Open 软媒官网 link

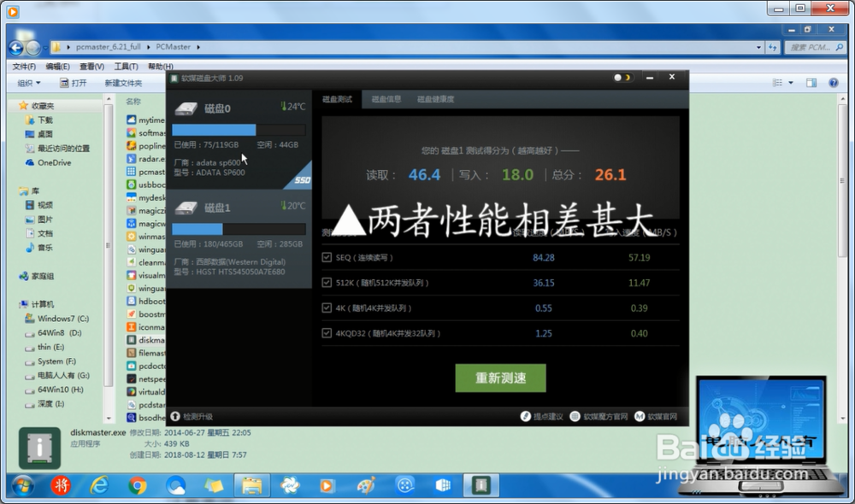click(x=656, y=416)
